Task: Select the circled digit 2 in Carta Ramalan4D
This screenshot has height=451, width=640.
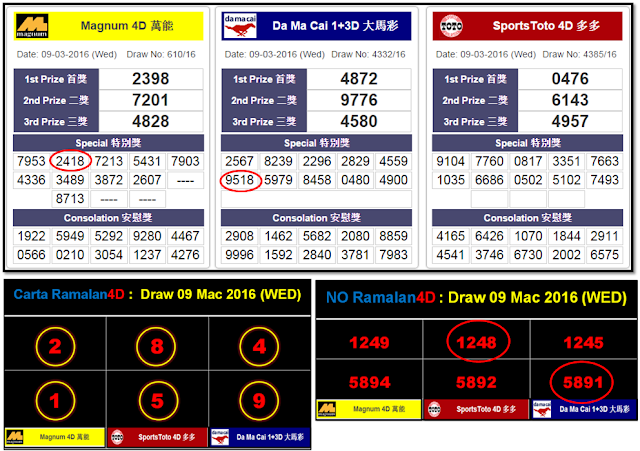Action: (56, 347)
